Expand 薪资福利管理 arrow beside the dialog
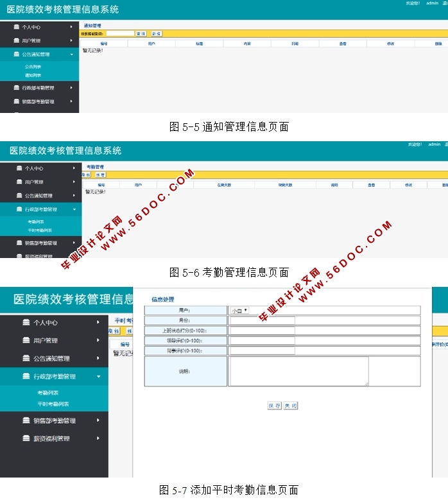Viewport: 448px width, 500px height. 98,438
